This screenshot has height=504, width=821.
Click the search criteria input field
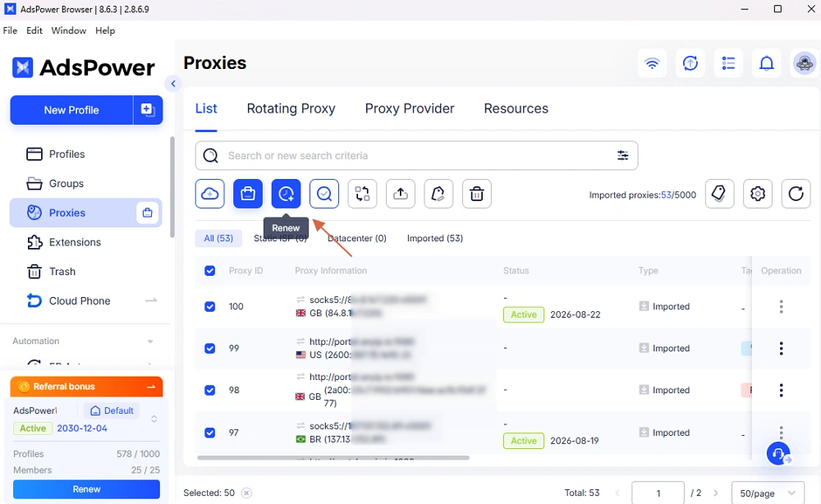click(x=416, y=155)
